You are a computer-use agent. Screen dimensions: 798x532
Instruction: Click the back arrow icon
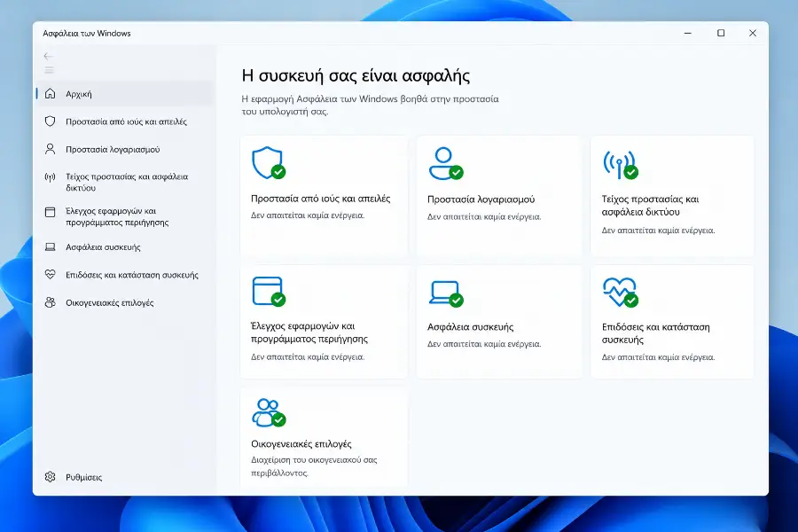pos(49,56)
